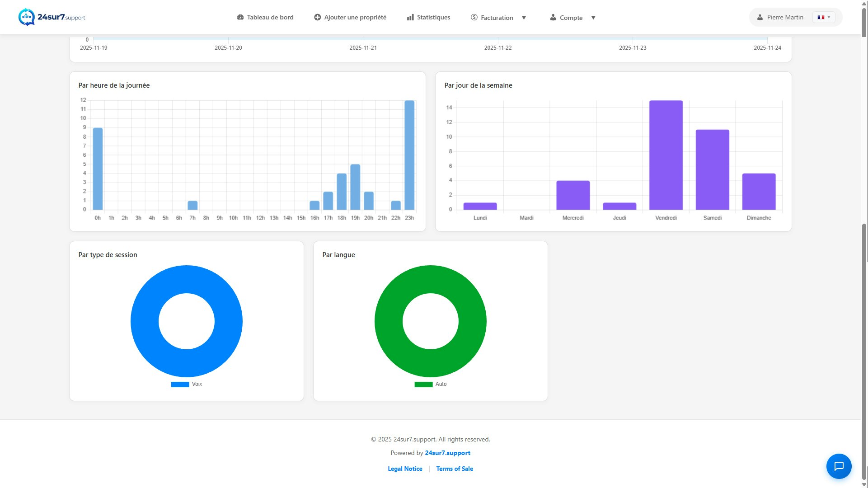Go to Statistiques menu item
The height and width of the screenshot is (488, 868).
pos(433,17)
